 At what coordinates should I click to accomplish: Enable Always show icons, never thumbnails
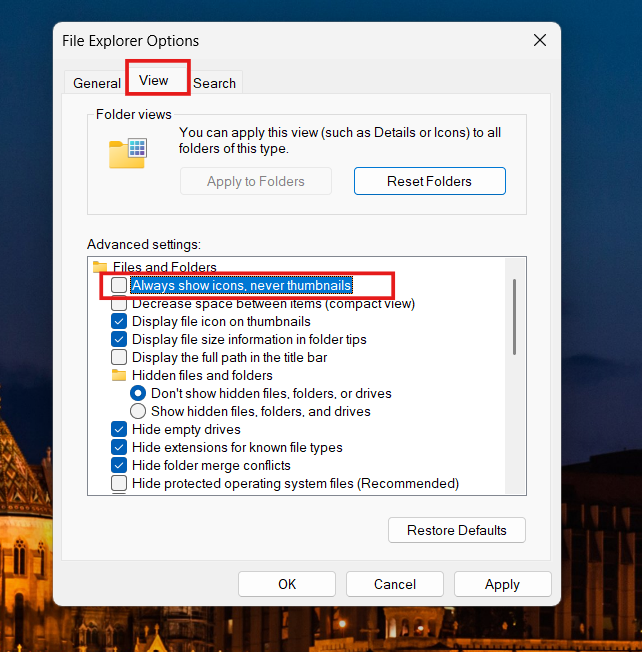[119, 285]
